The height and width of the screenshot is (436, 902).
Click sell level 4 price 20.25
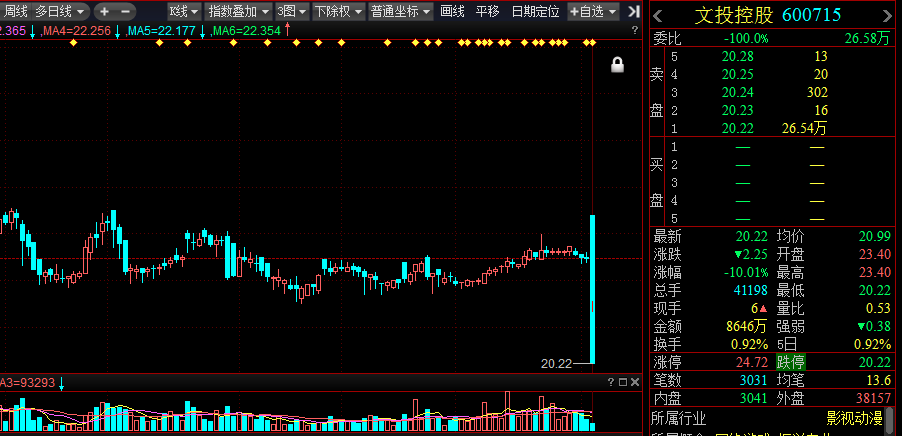[x=738, y=74]
